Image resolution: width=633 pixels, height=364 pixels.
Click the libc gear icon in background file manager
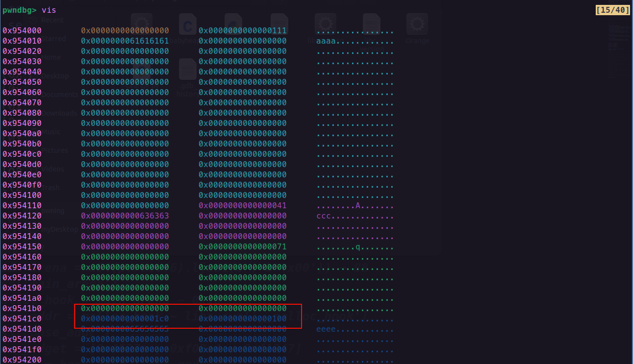click(325, 24)
